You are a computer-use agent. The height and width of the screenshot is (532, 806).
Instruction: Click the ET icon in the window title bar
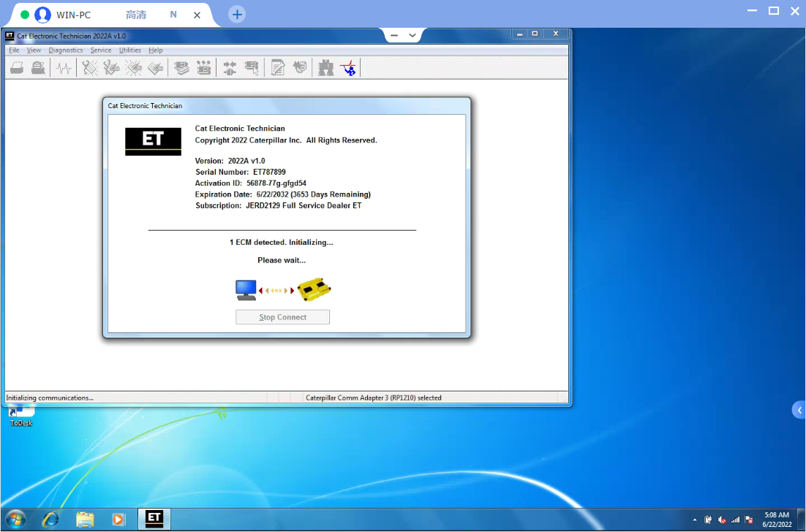(10, 35)
